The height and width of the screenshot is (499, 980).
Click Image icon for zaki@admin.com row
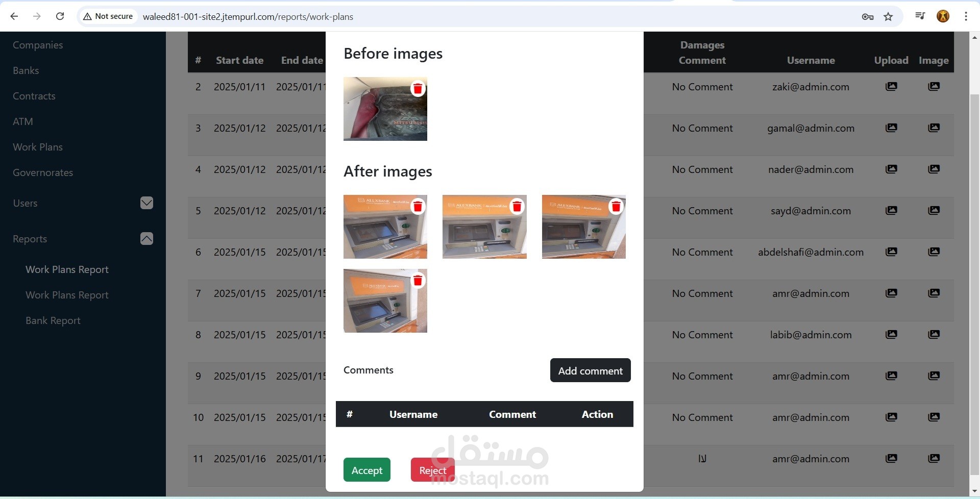pos(934,87)
